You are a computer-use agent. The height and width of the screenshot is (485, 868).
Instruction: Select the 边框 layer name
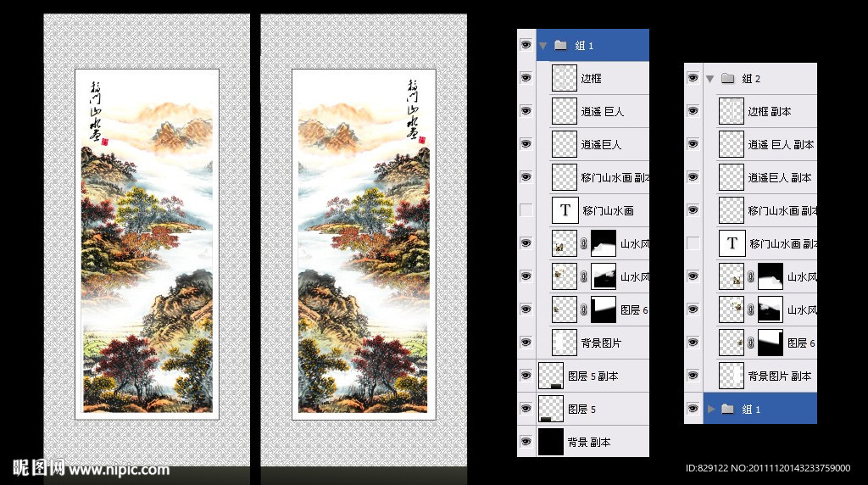click(x=591, y=78)
